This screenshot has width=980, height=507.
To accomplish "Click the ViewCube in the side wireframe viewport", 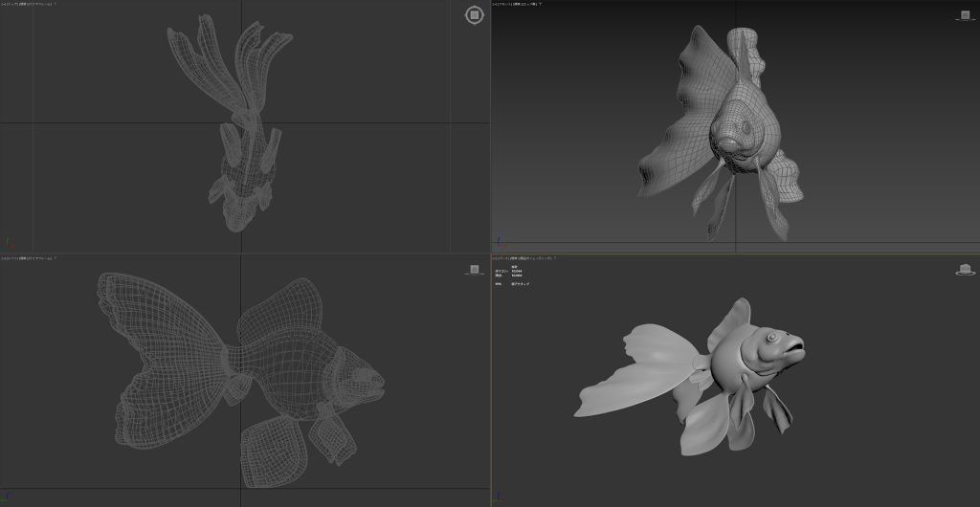I will click(474, 270).
